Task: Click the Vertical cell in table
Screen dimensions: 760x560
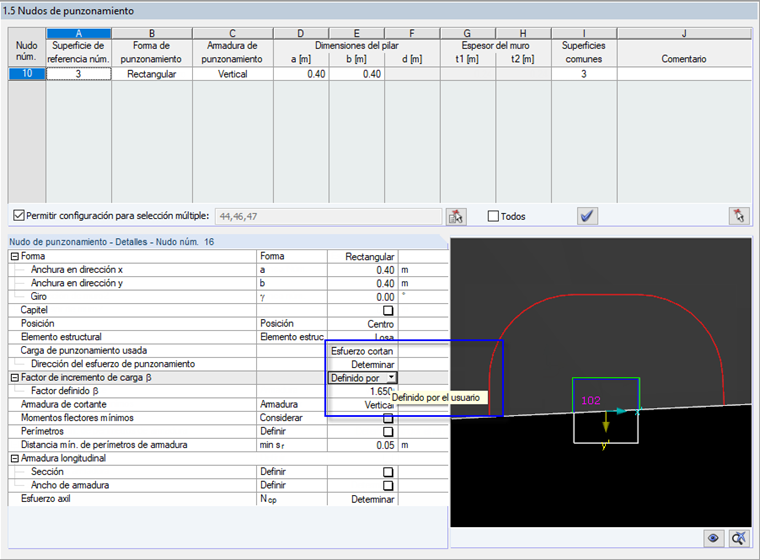Action: point(233,74)
